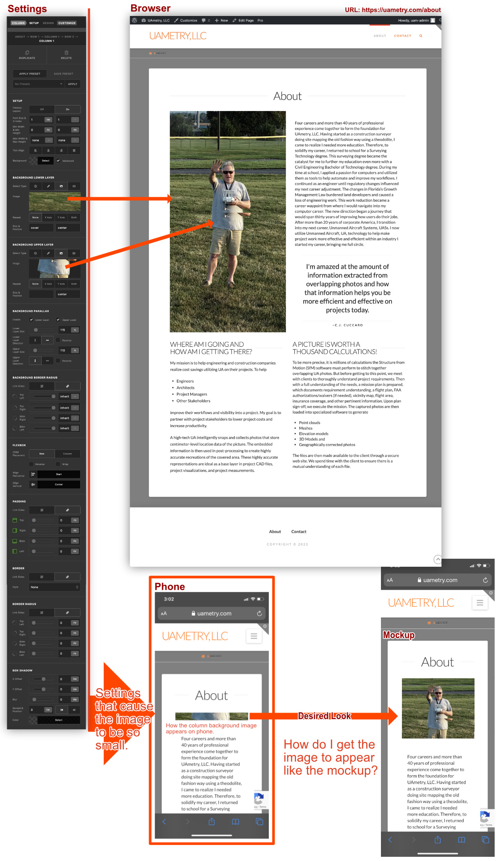Select center text align icon
This screenshot has width=504, height=861.
[x=48, y=150]
